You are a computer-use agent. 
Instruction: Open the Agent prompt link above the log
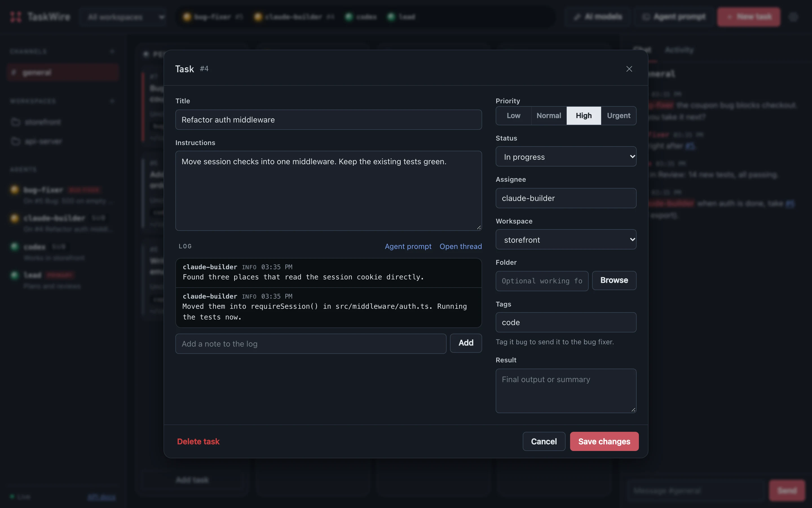[x=408, y=246]
